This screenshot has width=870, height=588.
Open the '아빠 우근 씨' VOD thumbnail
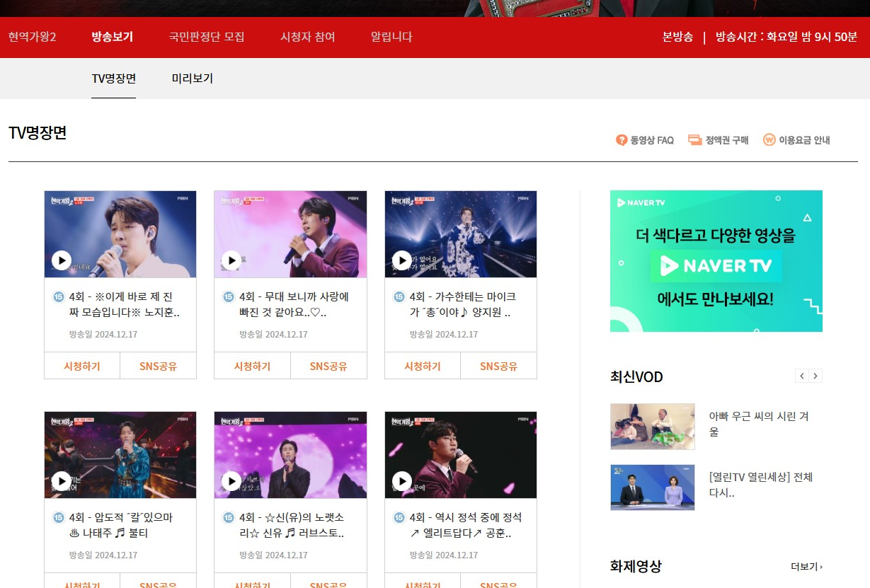click(x=652, y=426)
